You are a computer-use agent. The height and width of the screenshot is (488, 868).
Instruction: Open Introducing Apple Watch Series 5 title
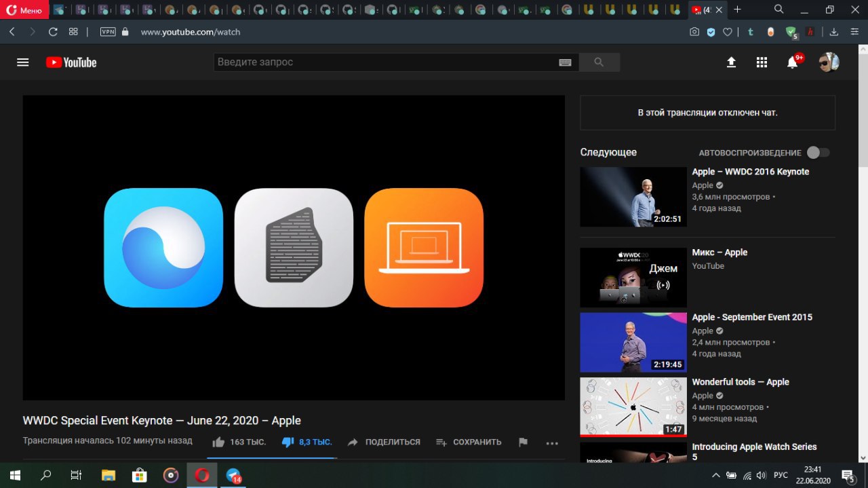[754, 452]
